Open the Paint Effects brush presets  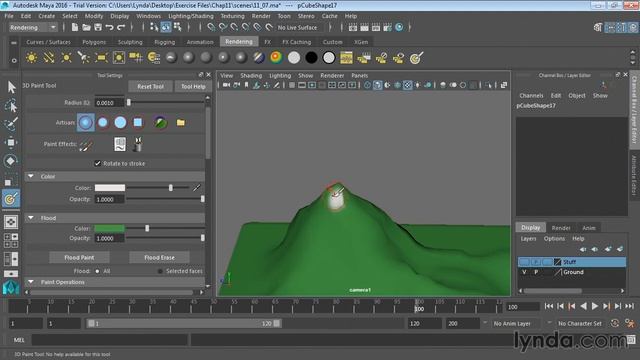tap(138, 144)
